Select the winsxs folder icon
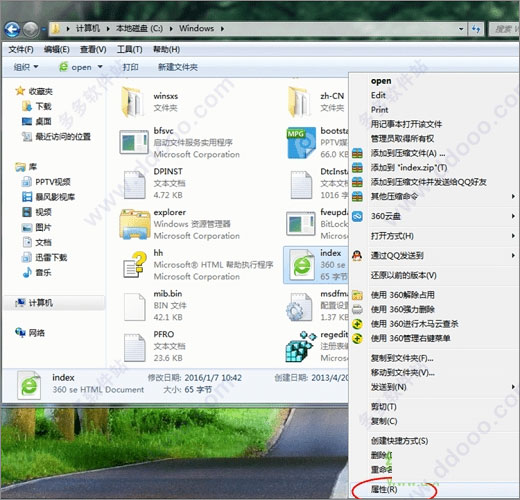The height and width of the screenshot is (500, 520). tap(133, 102)
